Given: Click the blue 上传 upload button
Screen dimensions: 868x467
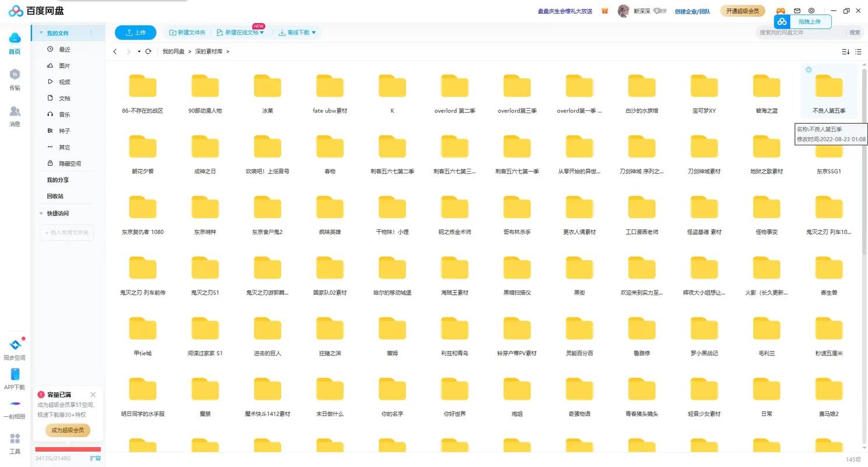Looking at the screenshot, I should point(135,33).
